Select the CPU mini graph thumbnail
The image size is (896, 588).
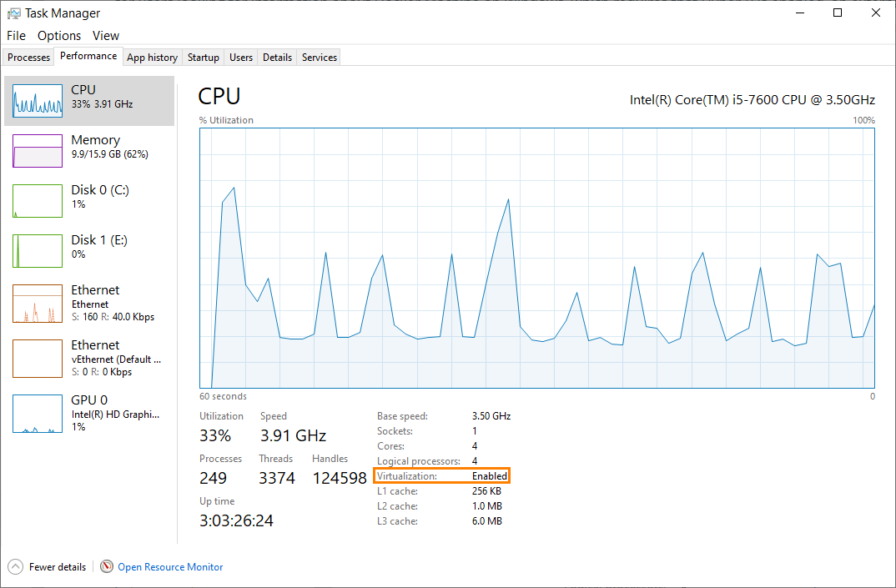tap(38, 100)
